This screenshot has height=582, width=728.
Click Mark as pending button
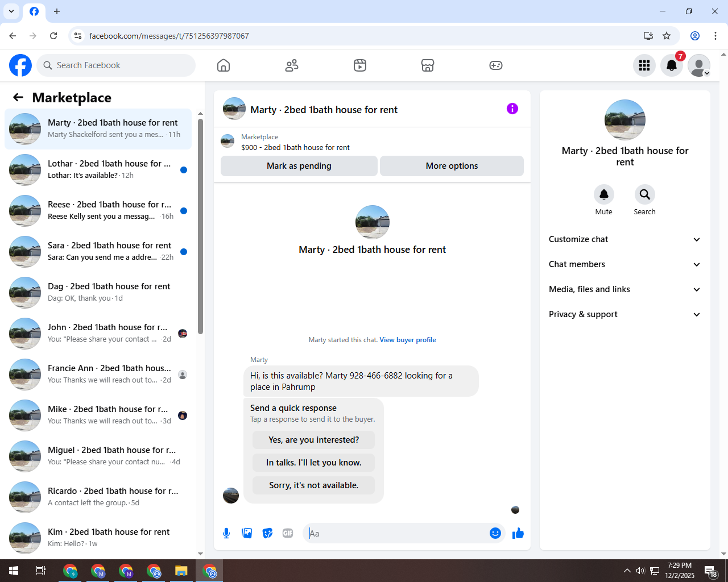point(299,166)
